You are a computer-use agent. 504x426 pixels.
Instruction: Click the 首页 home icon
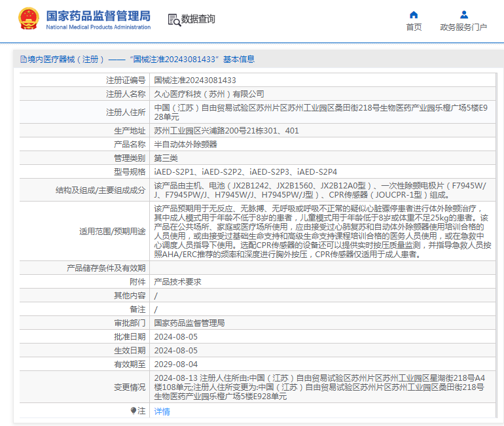(x=414, y=15)
